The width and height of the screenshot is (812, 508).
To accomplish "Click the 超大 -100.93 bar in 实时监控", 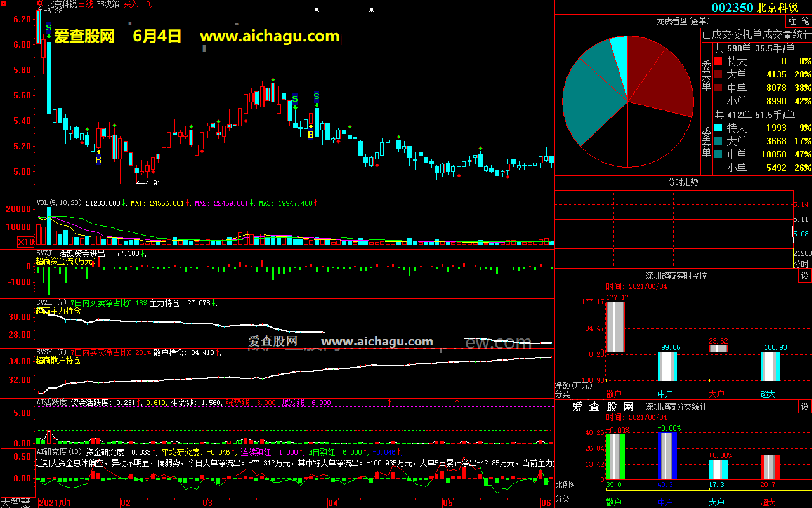I will coord(770,366).
